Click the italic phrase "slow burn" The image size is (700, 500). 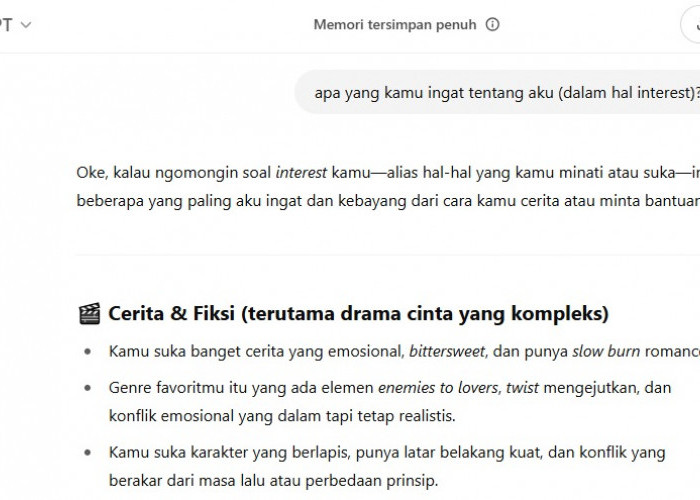click(x=606, y=351)
